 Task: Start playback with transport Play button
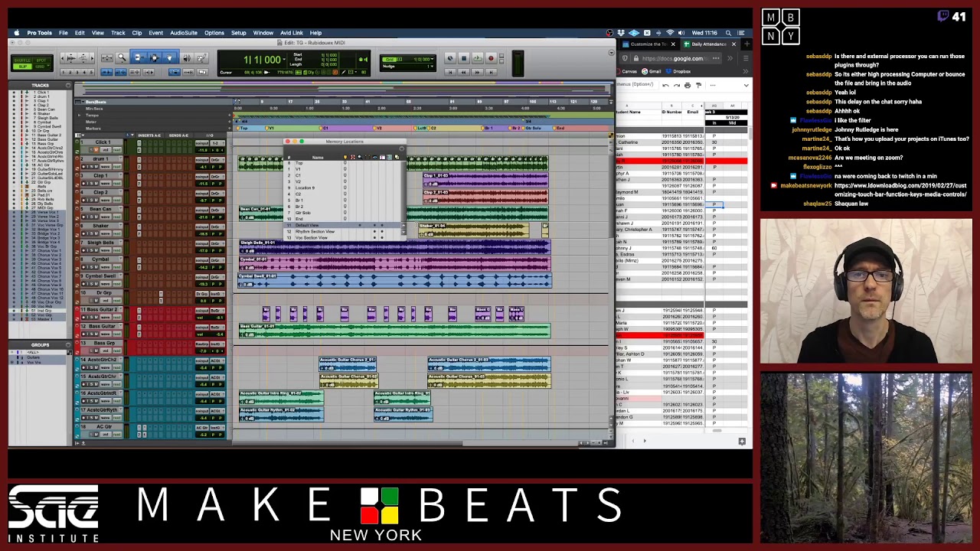click(x=478, y=58)
